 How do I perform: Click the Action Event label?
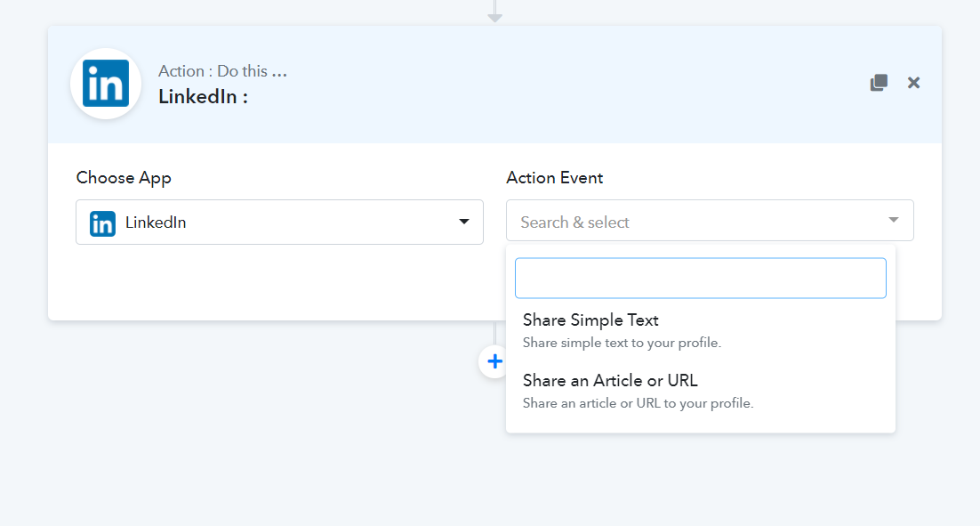[x=554, y=178]
